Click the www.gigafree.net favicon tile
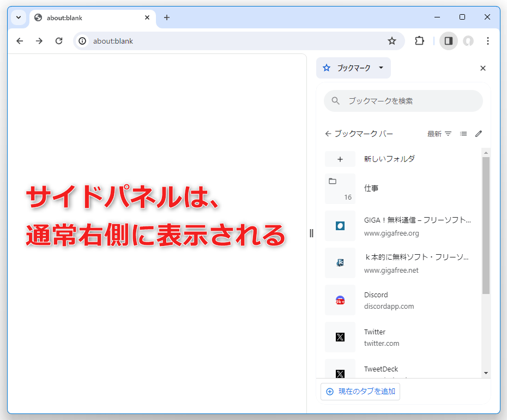 pos(340,263)
